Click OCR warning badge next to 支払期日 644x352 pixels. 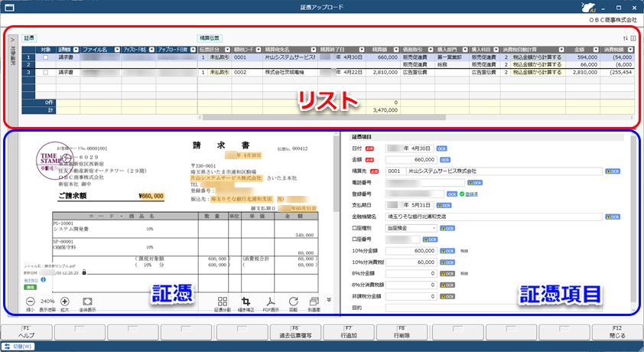[444, 205]
